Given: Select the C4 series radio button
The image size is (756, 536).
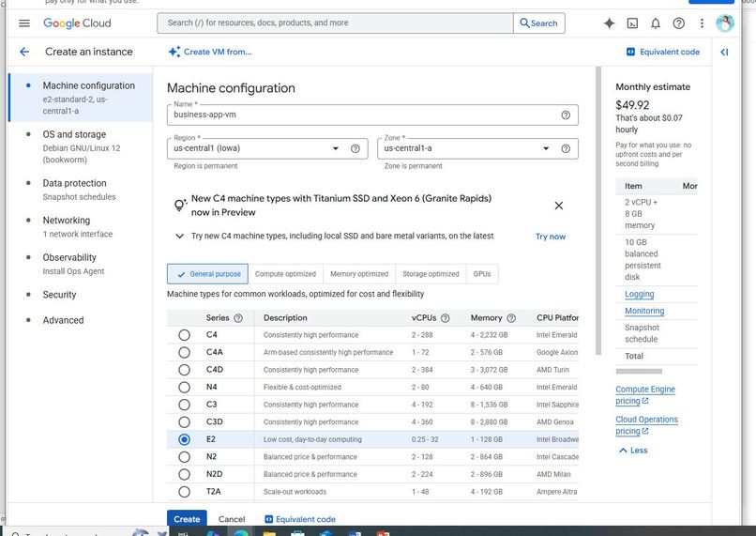Looking at the screenshot, I should (x=184, y=335).
